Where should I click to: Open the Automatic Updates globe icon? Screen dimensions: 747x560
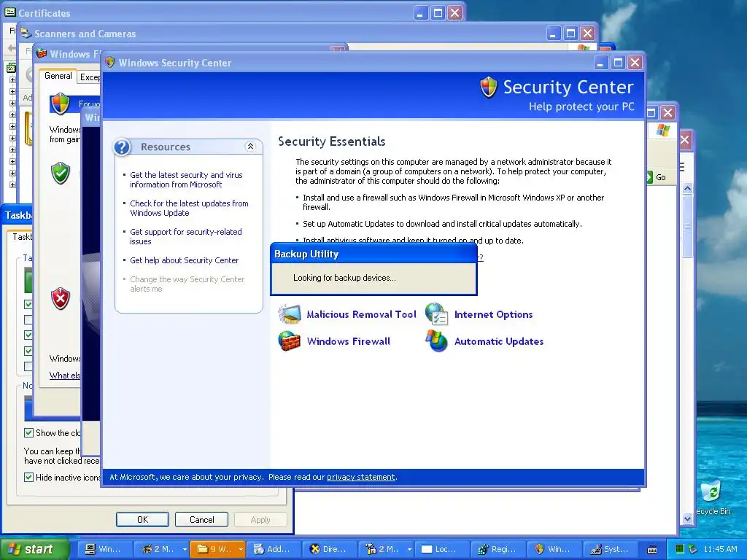tap(437, 341)
